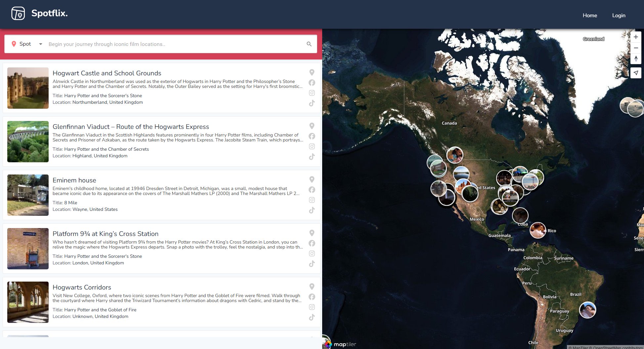This screenshot has height=349, width=644.
Task: Click the search magnifier icon
Action: click(309, 44)
